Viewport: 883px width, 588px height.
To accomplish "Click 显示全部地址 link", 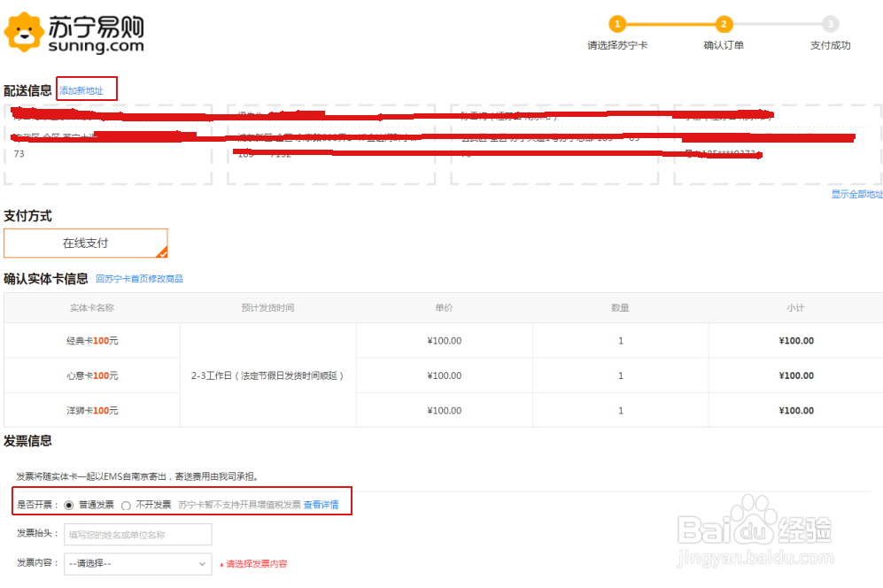I will pyautogui.click(x=856, y=194).
